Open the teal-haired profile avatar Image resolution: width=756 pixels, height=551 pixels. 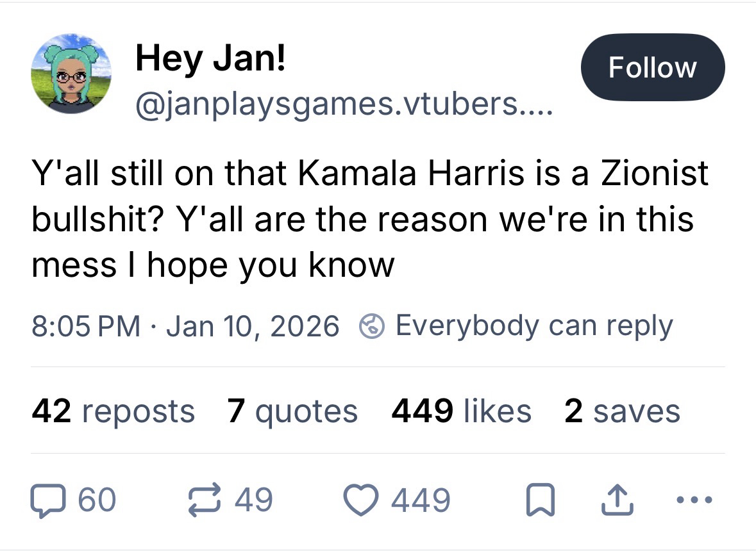tap(71, 73)
